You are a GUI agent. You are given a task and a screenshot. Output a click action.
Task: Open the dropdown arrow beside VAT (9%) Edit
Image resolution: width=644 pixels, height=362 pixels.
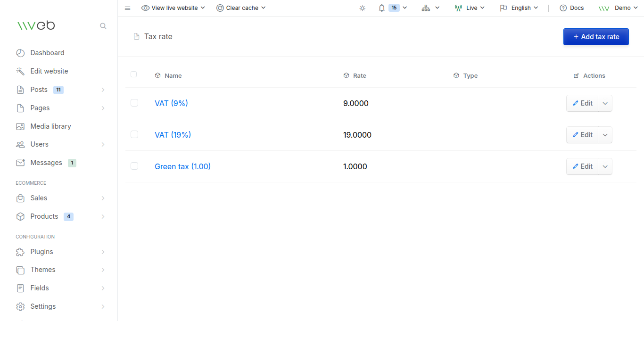click(605, 103)
